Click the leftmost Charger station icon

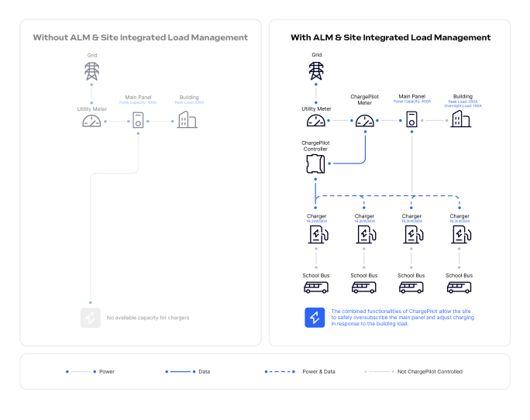click(317, 236)
